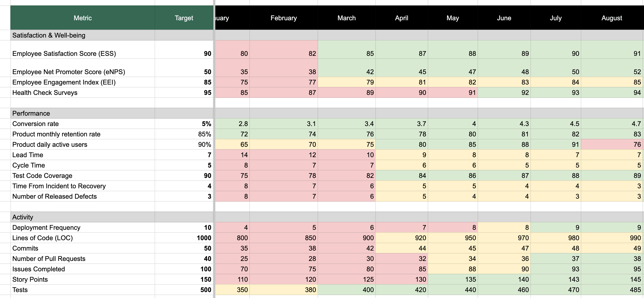Image resolution: width=644 pixels, height=298 pixels.
Task: Click Employee Engagement Index (EEI) cell
Action: [82, 82]
